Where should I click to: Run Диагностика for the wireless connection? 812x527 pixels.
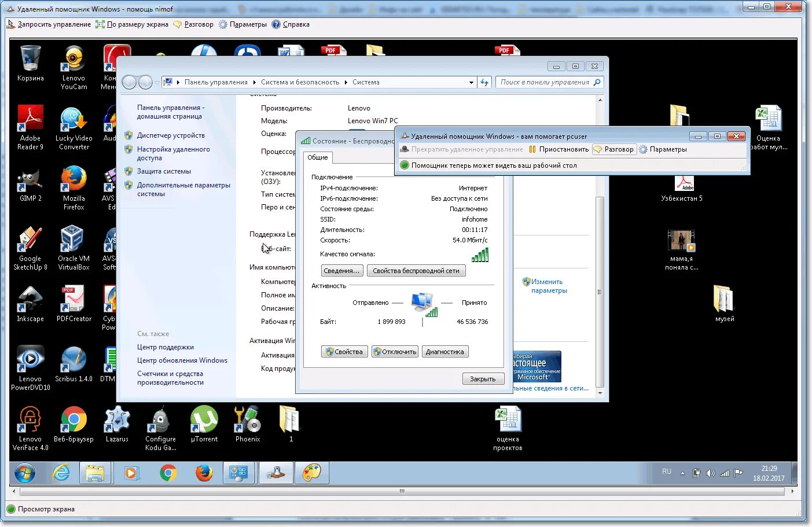click(445, 352)
